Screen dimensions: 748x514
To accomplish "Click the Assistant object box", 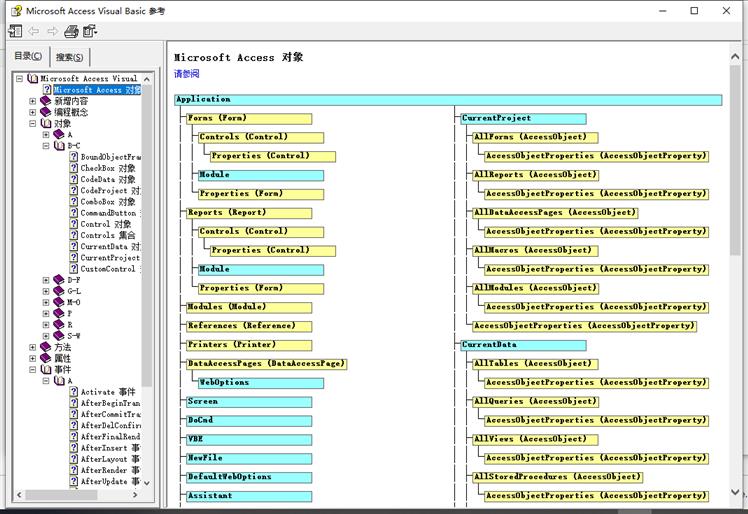I will tap(249, 496).
